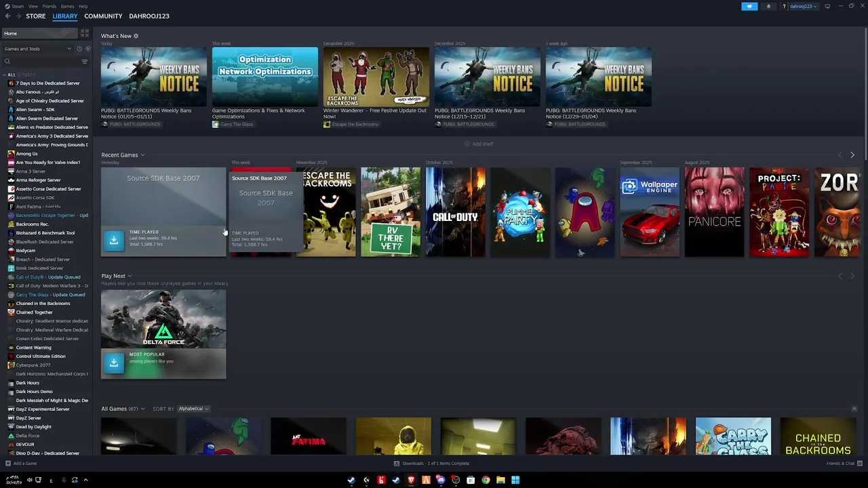This screenshot has width=868, height=488.
Task: Switch to Big Picture mode icon
Action: 827,6
